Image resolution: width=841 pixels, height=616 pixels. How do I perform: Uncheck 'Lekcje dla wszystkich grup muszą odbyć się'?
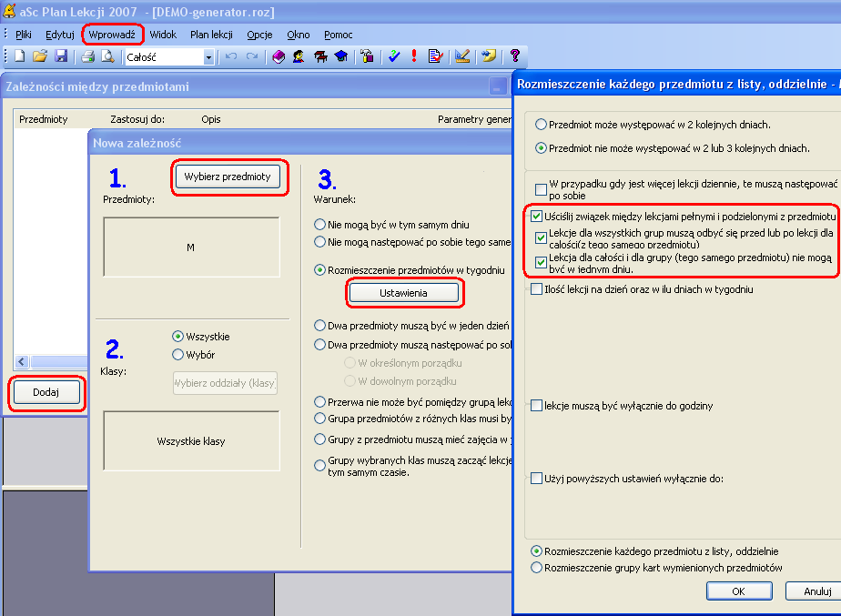click(x=541, y=238)
